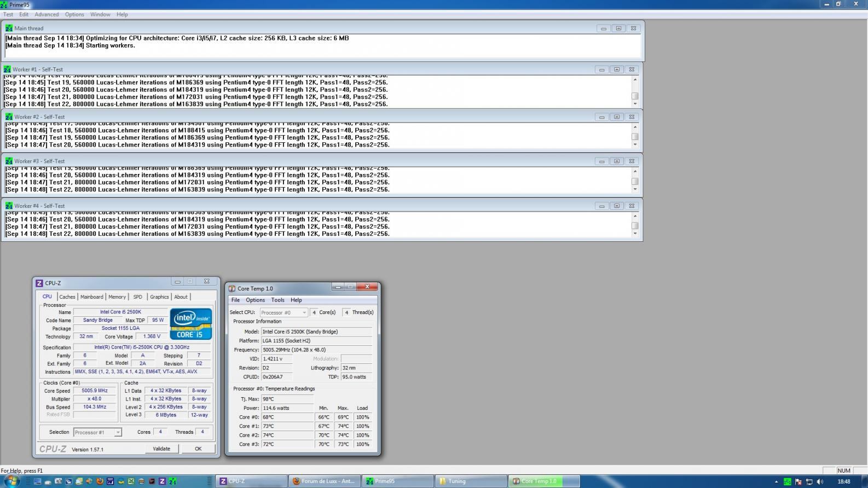
Task: Click Core Temp title bar icon
Action: pyautogui.click(x=232, y=288)
